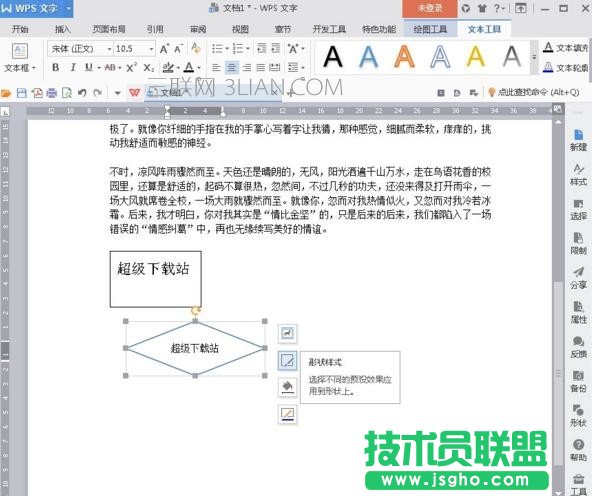Toggle underline formatting
Screen dimensions: 592x496
88,68
